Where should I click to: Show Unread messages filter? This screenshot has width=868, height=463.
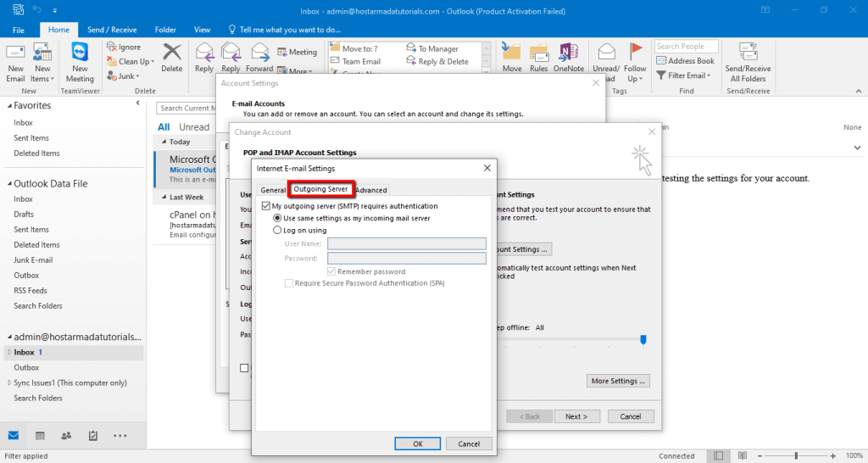point(194,127)
